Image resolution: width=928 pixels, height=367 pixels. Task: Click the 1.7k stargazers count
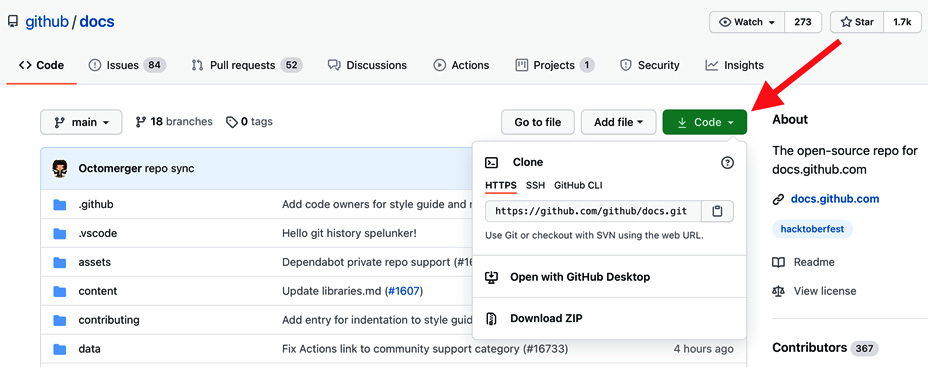(902, 22)
